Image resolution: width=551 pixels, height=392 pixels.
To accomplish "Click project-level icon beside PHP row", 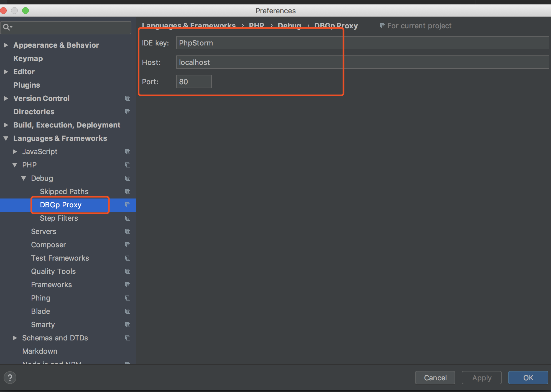I will 128,165.
